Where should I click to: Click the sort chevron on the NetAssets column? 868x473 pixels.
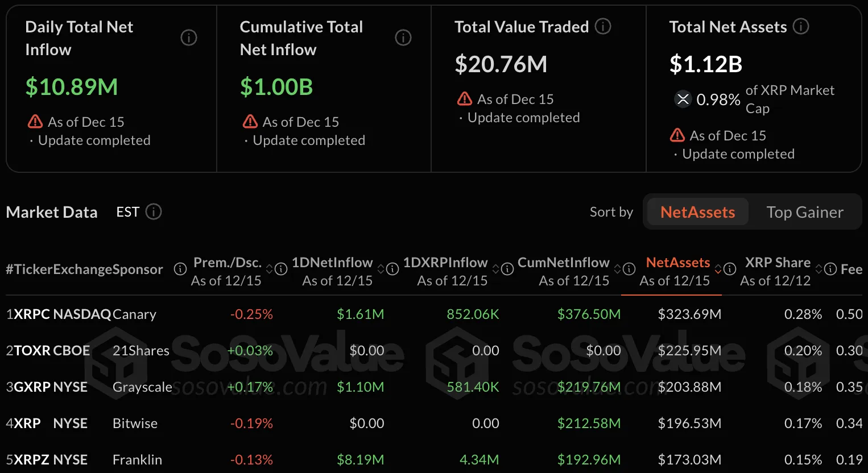pyautogui.click(x=718, y=268)
